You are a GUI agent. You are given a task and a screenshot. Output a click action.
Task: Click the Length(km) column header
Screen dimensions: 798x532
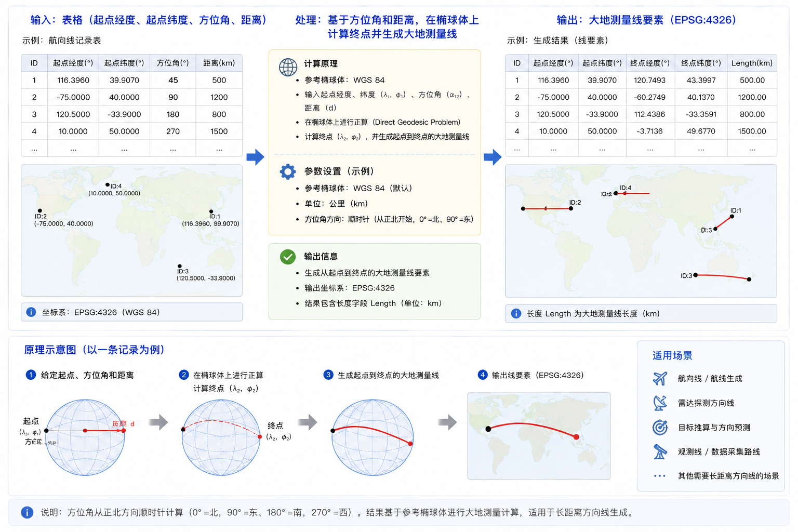click(752, 63)
